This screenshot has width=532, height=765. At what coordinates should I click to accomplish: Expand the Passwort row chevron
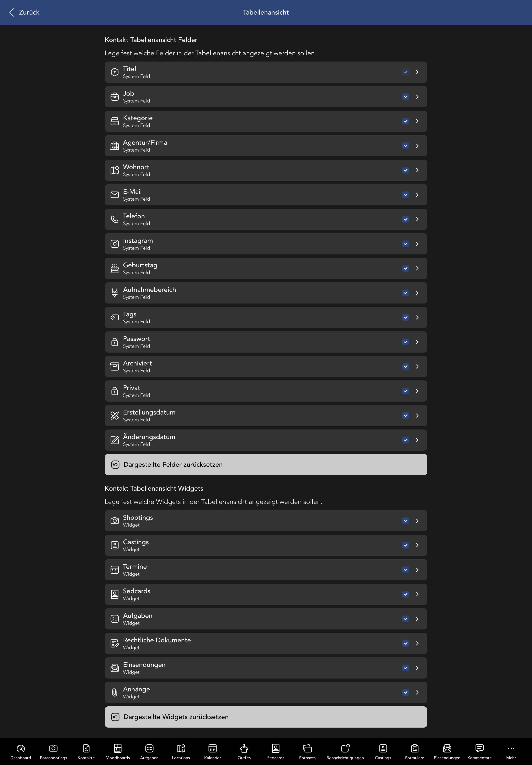417,342
